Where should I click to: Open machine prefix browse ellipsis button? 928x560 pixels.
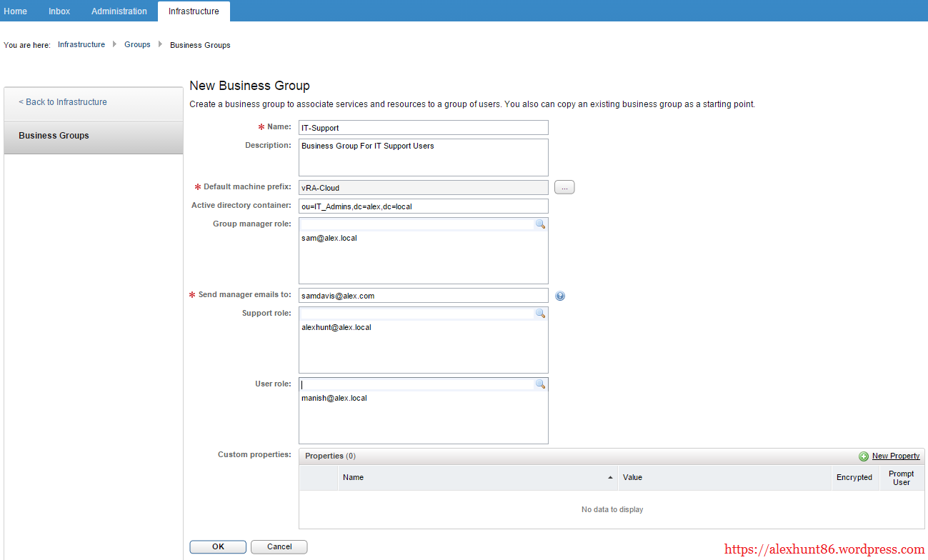click(x=564, y=188)
